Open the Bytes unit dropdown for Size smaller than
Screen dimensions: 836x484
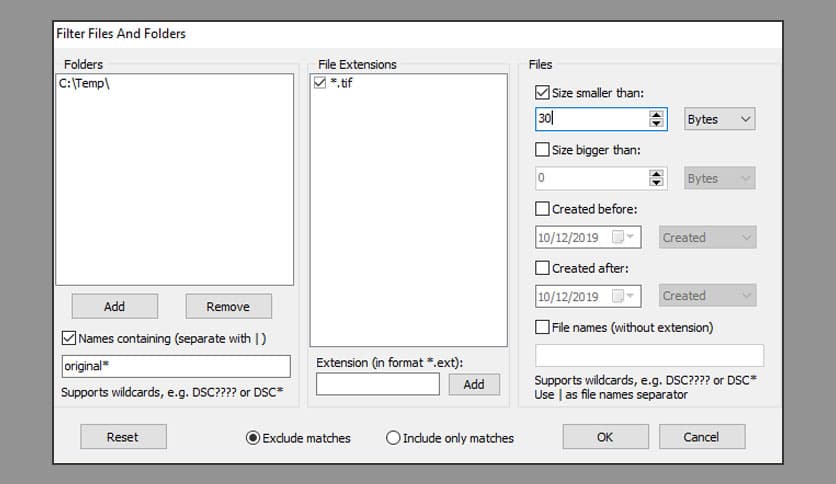(719, 119)
